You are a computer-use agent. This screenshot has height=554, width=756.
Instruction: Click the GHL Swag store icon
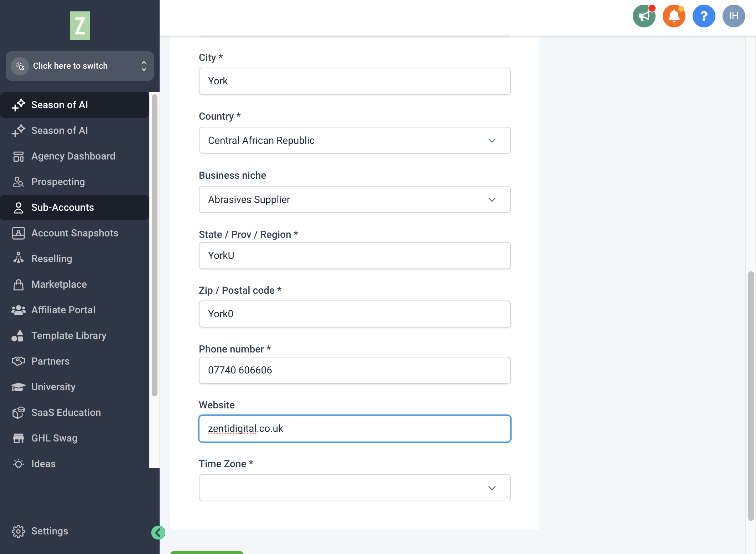pyautogui.click(x=18, y=438)
